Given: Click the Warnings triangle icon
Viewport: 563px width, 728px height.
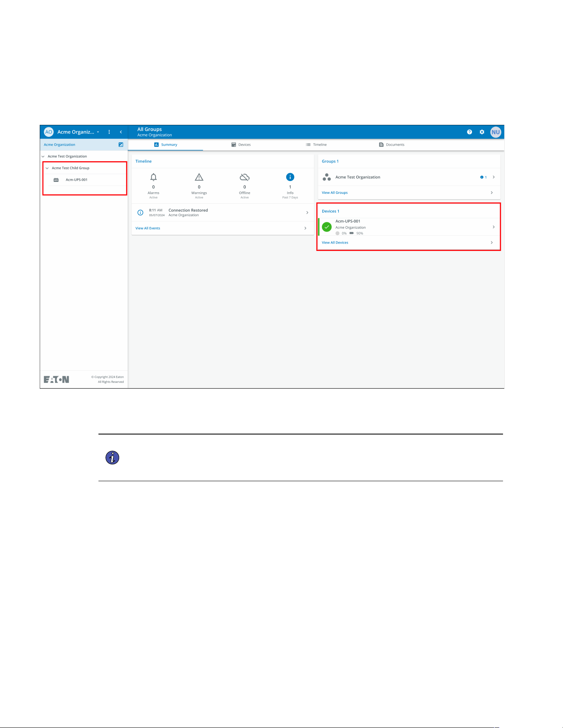Looking at the screenshot, I should [199, 177].
